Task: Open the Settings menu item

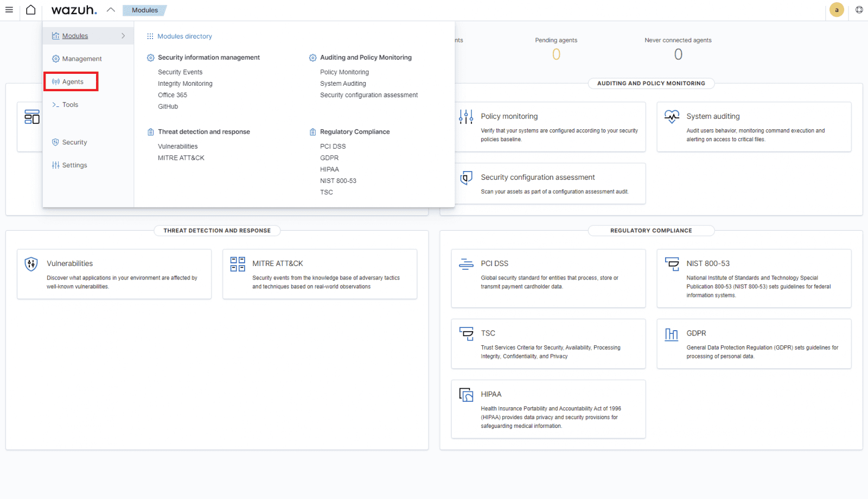Action: (74, 165)
